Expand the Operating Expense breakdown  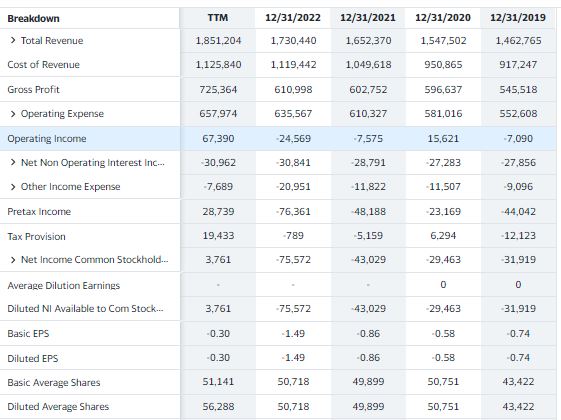pyautogui.click(x=13, y=114)
